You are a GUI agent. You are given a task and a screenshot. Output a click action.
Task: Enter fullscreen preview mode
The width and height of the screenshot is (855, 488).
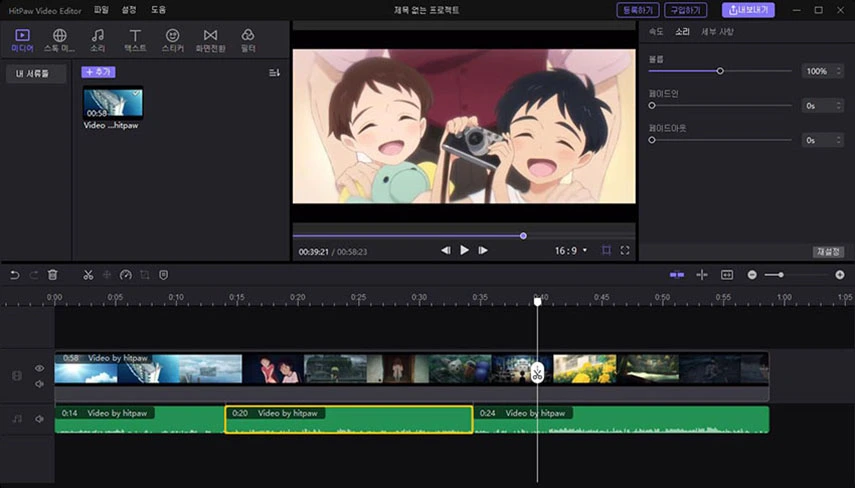click(625, 250)
